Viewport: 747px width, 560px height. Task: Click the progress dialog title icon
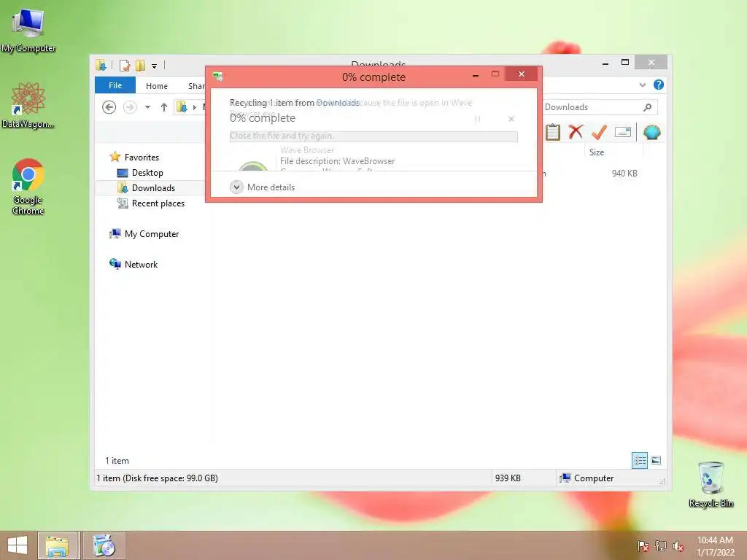218,76
